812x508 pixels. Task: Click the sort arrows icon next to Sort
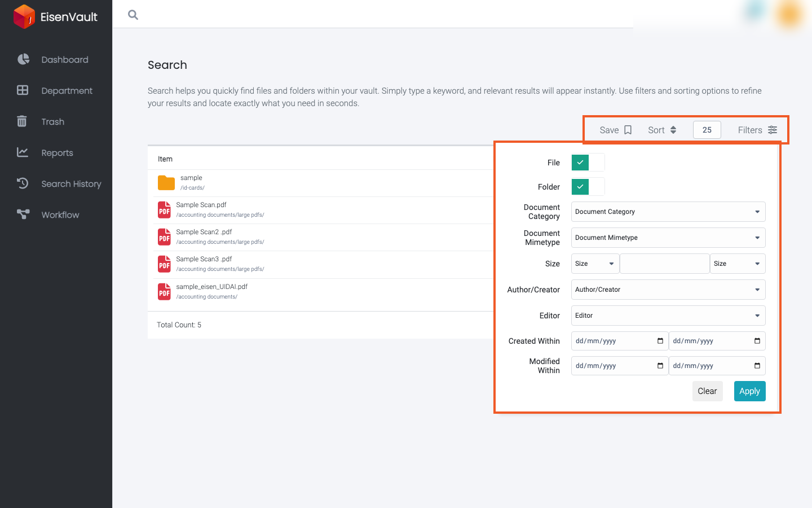(673, 130)
